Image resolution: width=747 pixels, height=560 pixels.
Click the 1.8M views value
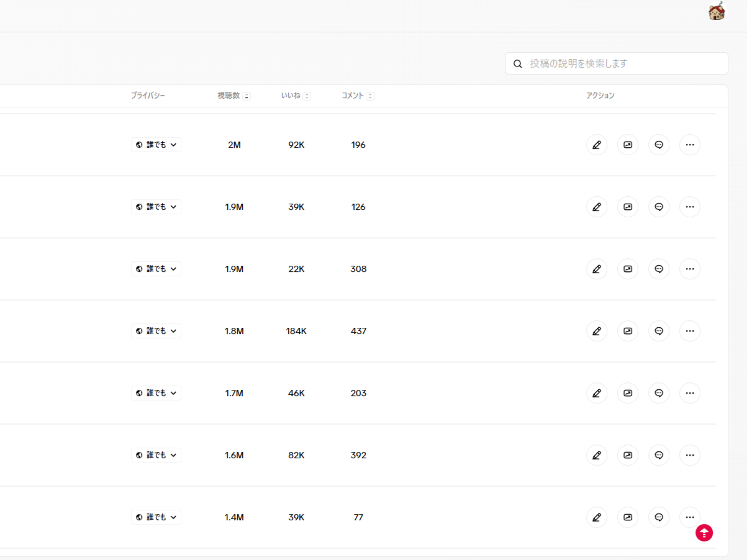pyautogui.click(x=234, y=331)
